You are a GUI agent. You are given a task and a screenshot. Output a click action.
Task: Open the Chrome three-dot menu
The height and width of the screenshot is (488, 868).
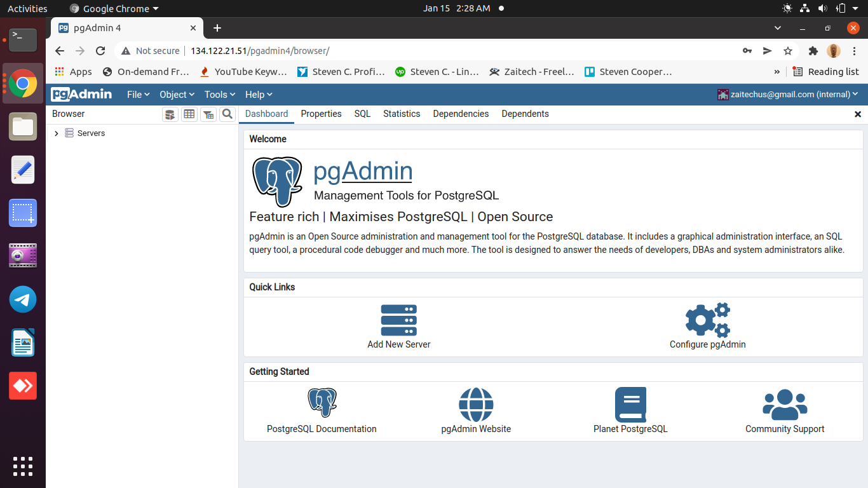855,51
